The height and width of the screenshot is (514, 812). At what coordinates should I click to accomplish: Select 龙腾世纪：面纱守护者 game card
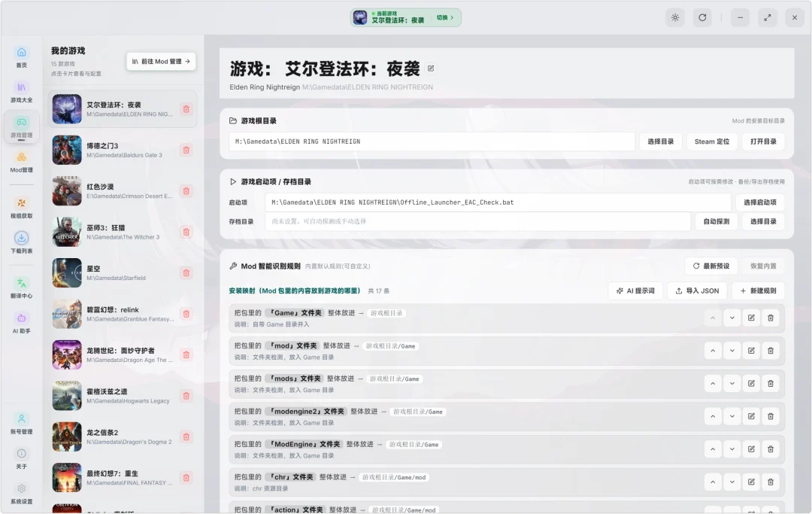coord(123,354)
